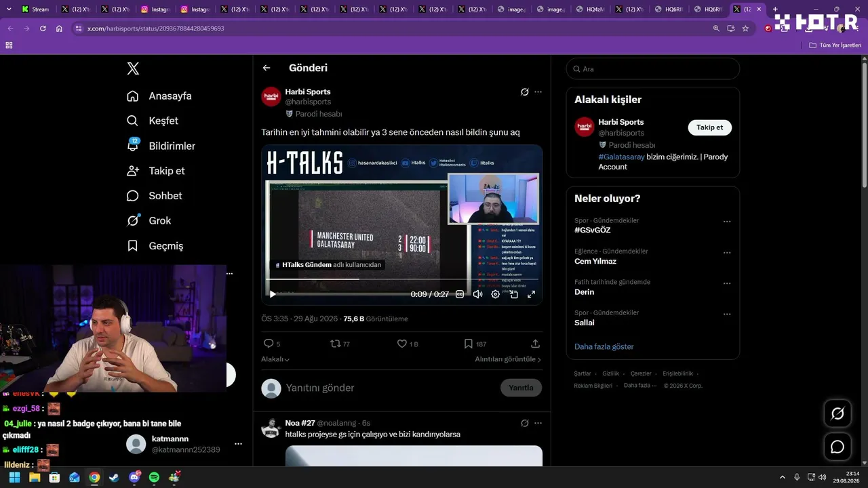Bookmark this page with the star icon
The image size is (868, 488).
tap(745, 28)
